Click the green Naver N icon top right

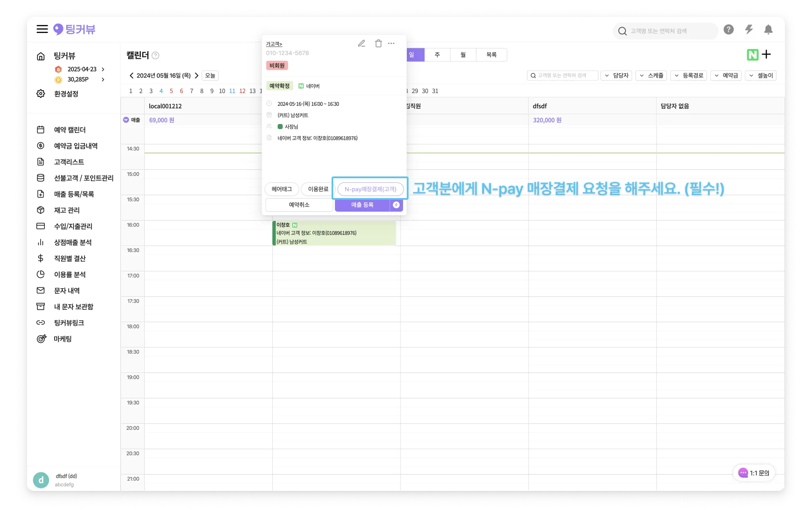coord(752,55)
